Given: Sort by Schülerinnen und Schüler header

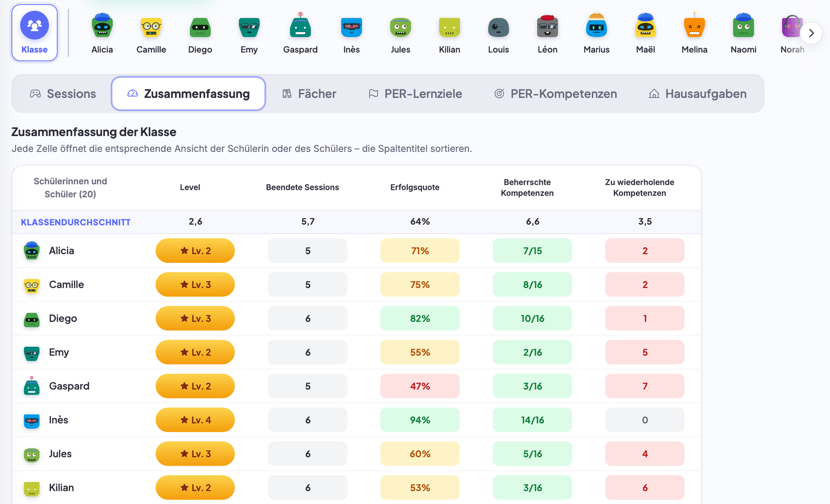Looking at the screenshot, I should pyautogui.click(x=70, y=187).
